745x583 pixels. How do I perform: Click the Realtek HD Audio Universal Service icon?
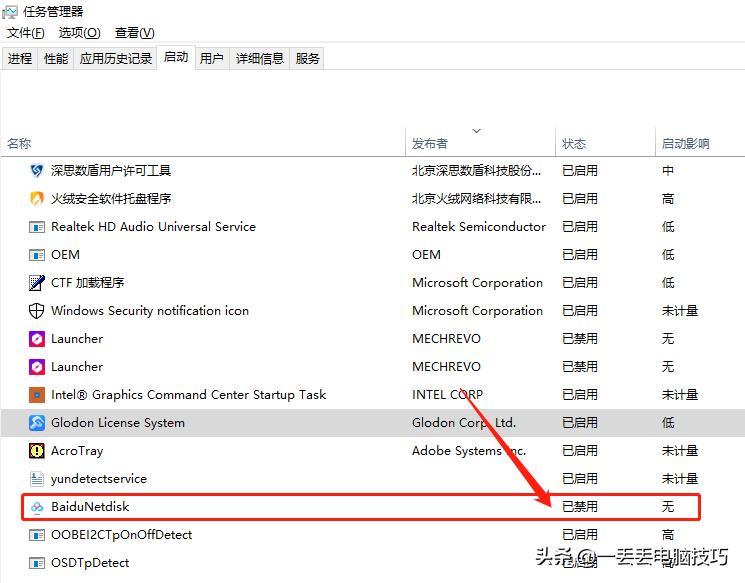pyautogui.click(x=37, y=227)
